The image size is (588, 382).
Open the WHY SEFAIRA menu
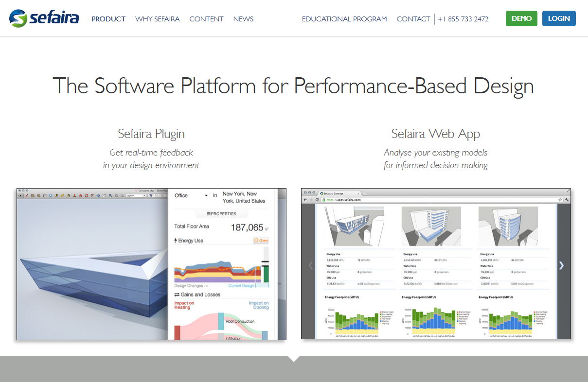[x=158, y=19]
